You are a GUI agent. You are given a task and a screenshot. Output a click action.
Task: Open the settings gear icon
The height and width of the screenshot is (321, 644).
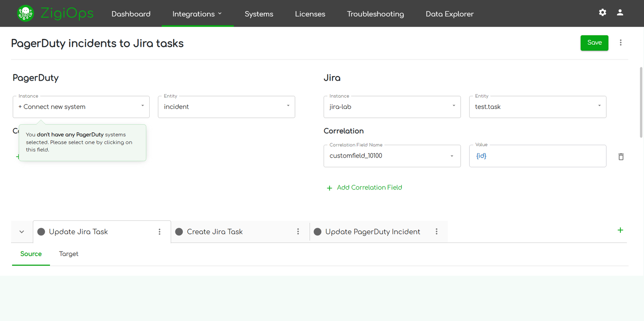pyautogui.click(x=603, y=12)
